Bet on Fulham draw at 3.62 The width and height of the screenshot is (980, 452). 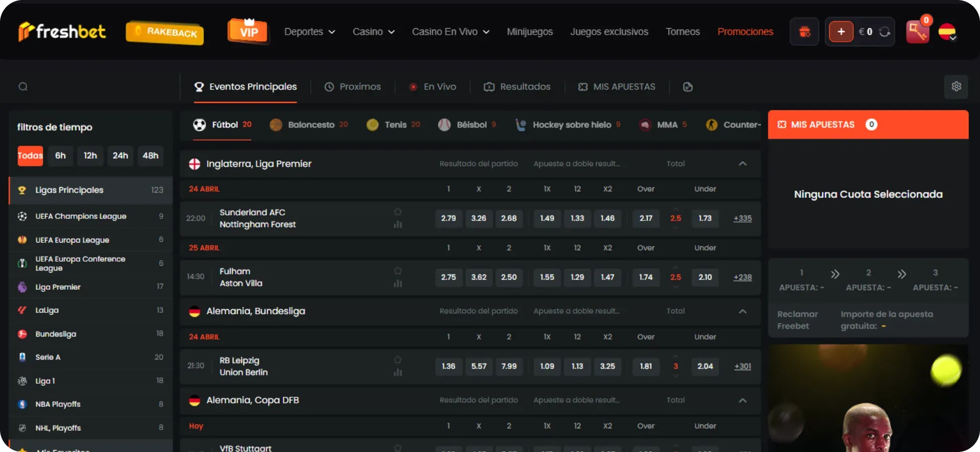[478, 277]
